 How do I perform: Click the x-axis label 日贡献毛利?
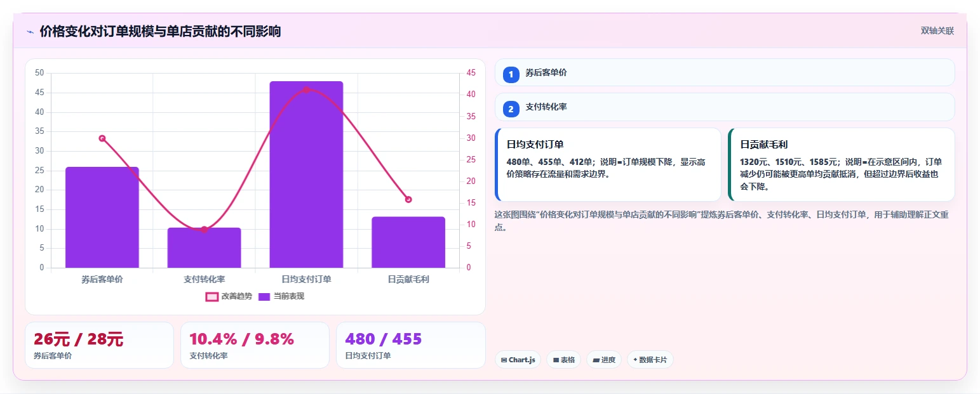(408, 279)
